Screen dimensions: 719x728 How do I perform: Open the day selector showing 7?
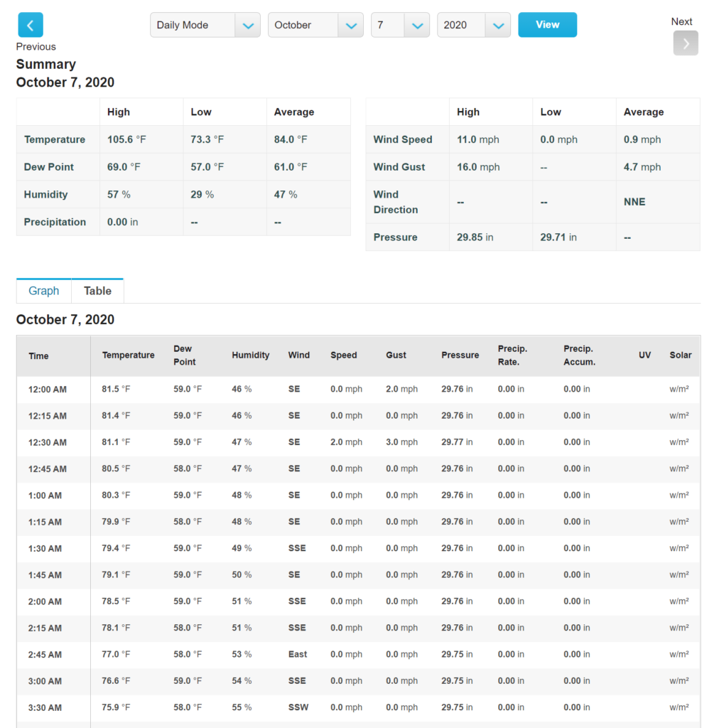tap(399, 25)
